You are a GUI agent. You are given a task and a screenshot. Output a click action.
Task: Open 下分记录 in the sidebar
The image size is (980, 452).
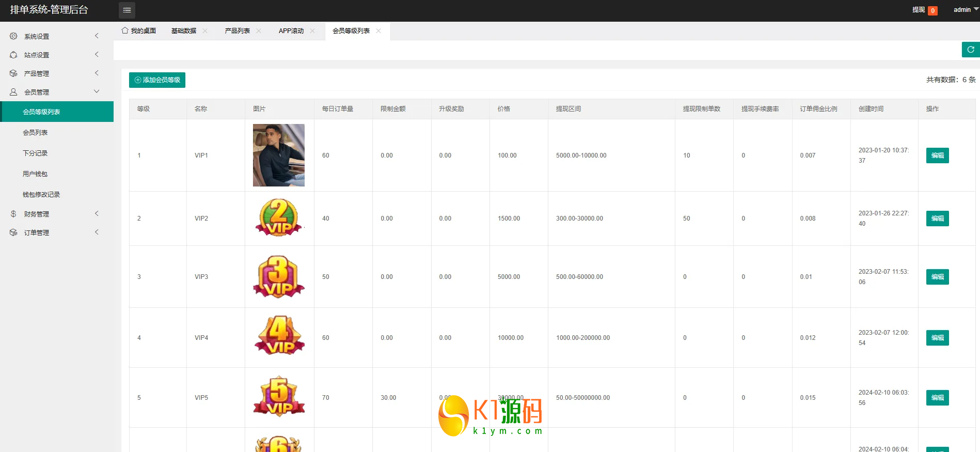coord(57,153)
